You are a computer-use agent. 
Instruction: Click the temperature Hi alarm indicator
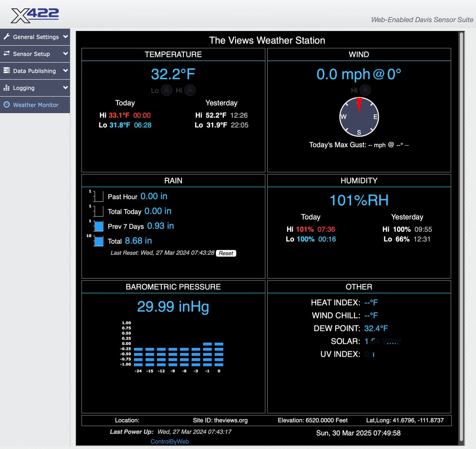(190, 90)
